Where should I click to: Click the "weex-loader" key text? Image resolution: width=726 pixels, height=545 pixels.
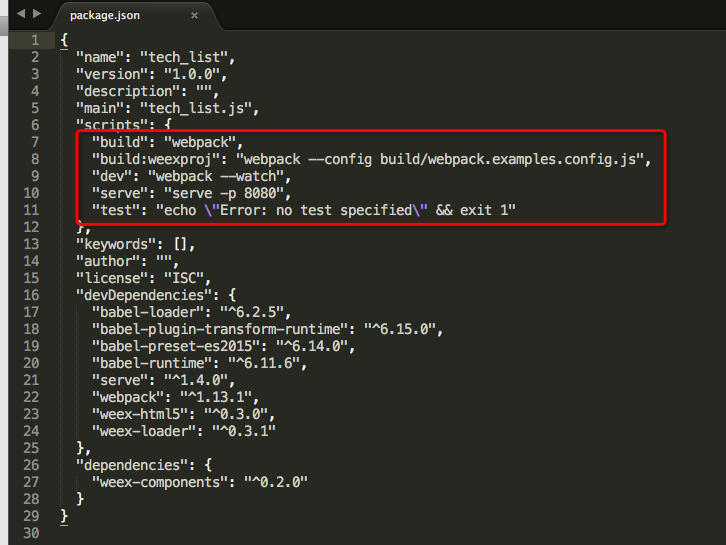[144, 432]
